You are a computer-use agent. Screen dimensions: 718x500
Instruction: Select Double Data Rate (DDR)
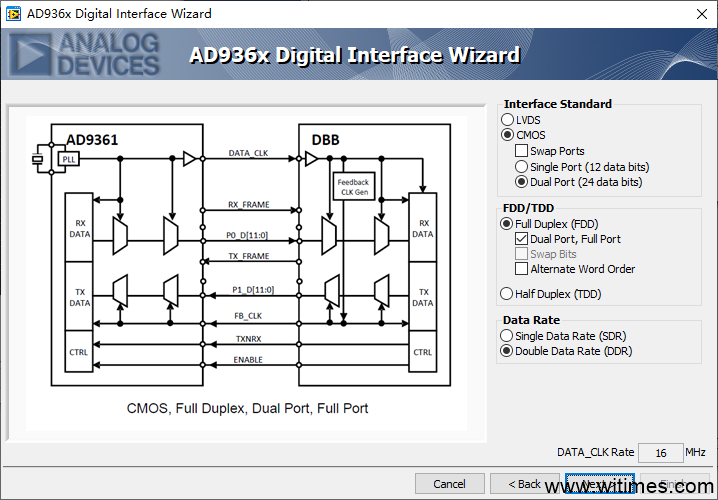[x=508, y=351]
